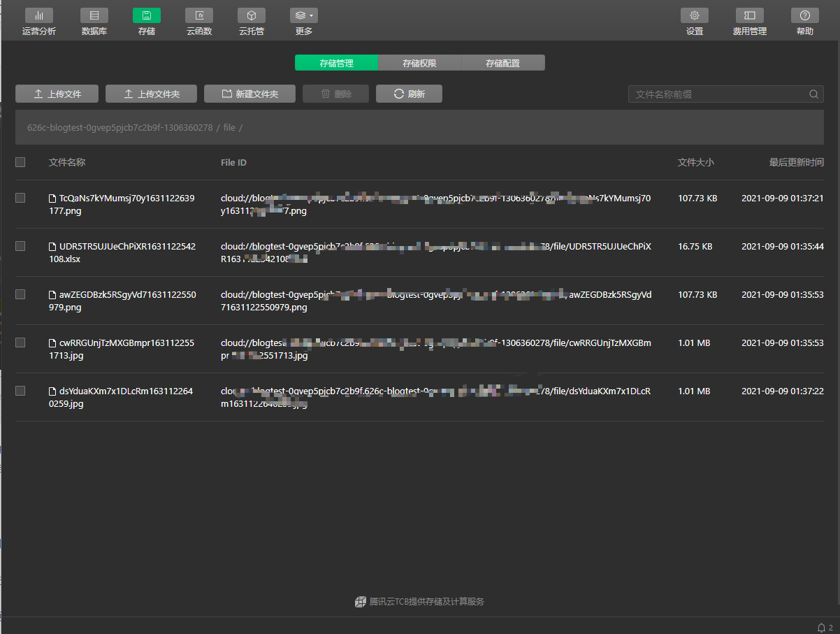Viewport: 840px width, 634px height.
Task: Check the cwRRGUnjTzMXGBmpr jpg row checkbox
Action: click(x=20, y=343)
